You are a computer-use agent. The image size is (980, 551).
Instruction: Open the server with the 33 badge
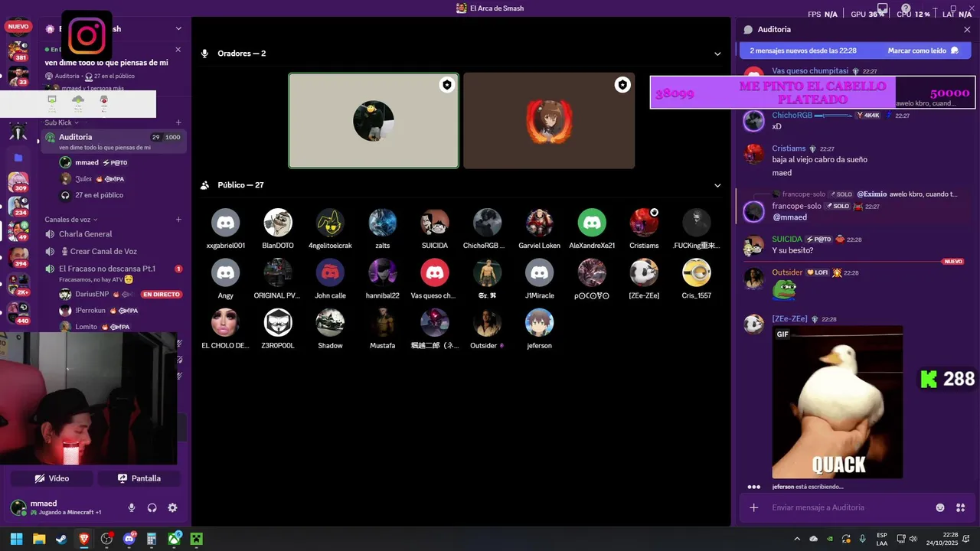point(18,76)
